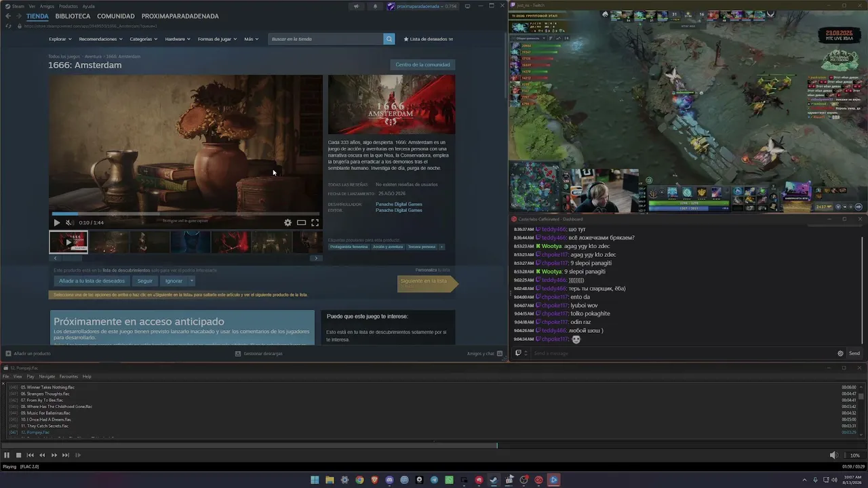Open Twitch chat settings gear

(x=841, y=353)
